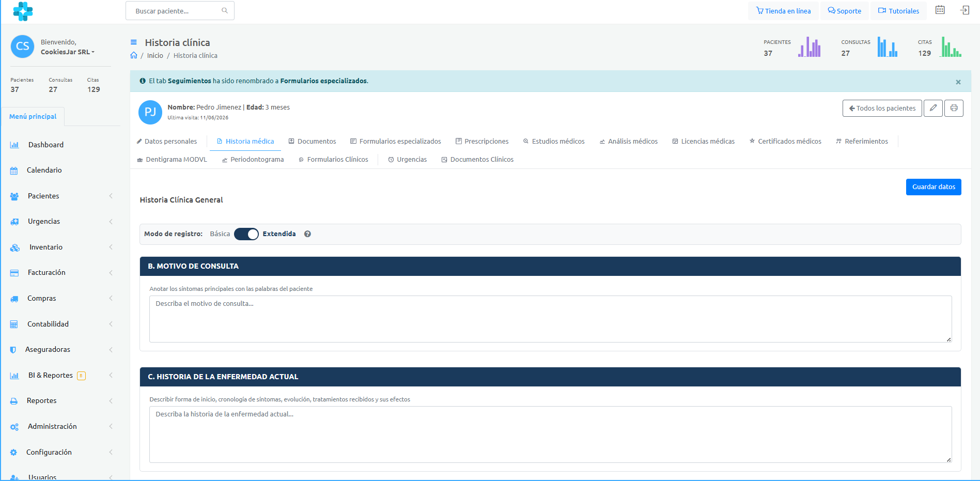The image size is (980, 481).
Task: Click the hamburger menu icon beside Historia clínica
Action: point(134,42)
